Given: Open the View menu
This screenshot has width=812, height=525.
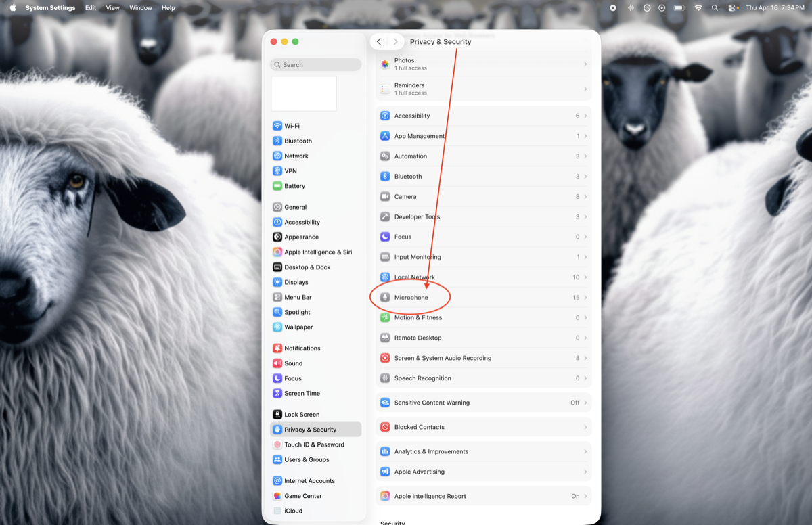Looking at the screenshot, I should [112, 7].
